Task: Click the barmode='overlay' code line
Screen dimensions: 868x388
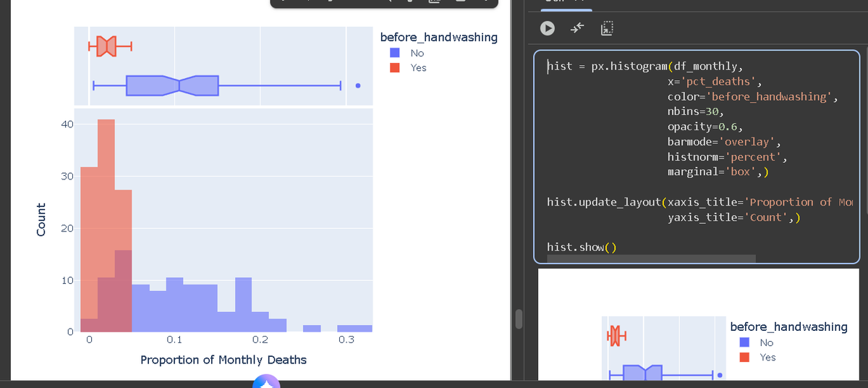Action: [x=723, y=142]
